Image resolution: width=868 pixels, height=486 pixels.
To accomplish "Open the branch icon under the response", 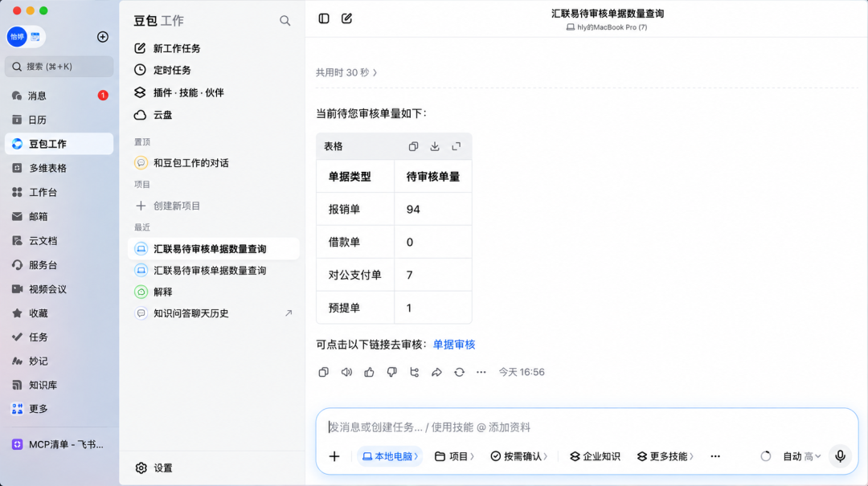I will (414, 372).
